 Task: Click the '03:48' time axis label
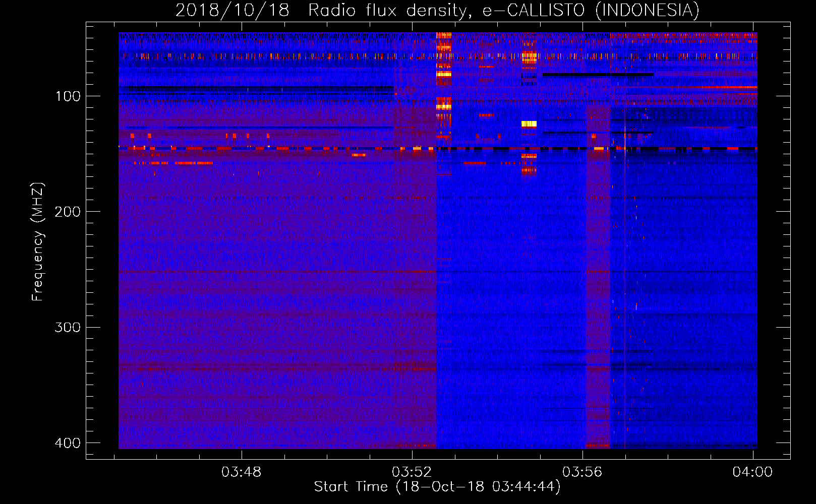click(x=242, y=472)
